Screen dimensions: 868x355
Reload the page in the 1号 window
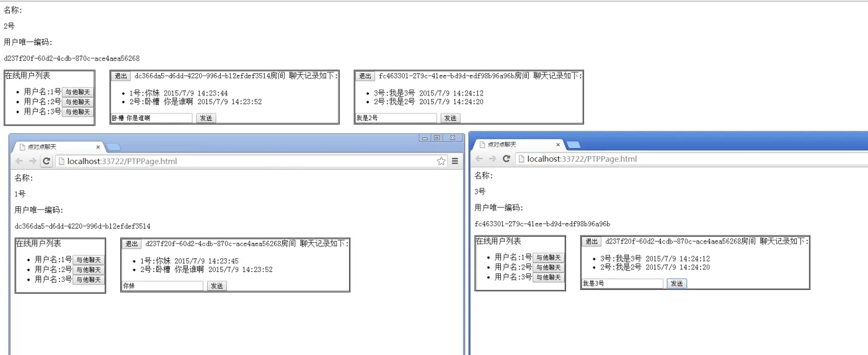(x=46, y=161)
